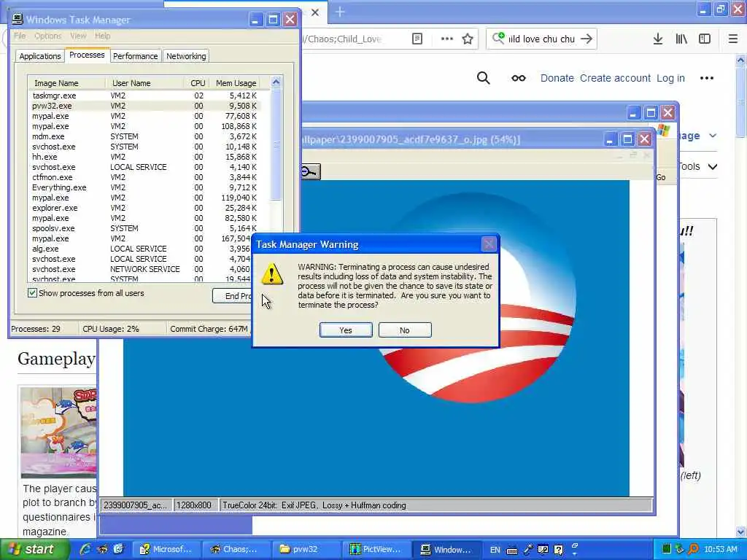The image size is (747, 560).
Task: Open the reader view icon in address bar
Action: [417, 39]
